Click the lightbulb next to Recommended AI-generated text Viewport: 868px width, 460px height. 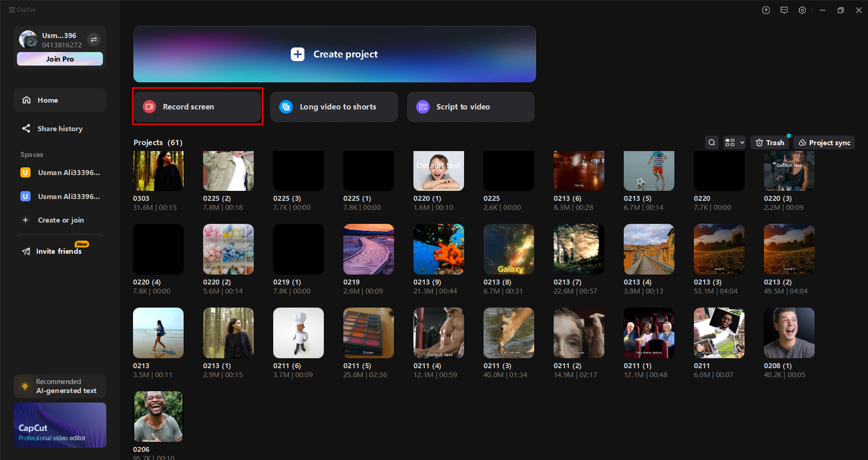click(26, 386)
